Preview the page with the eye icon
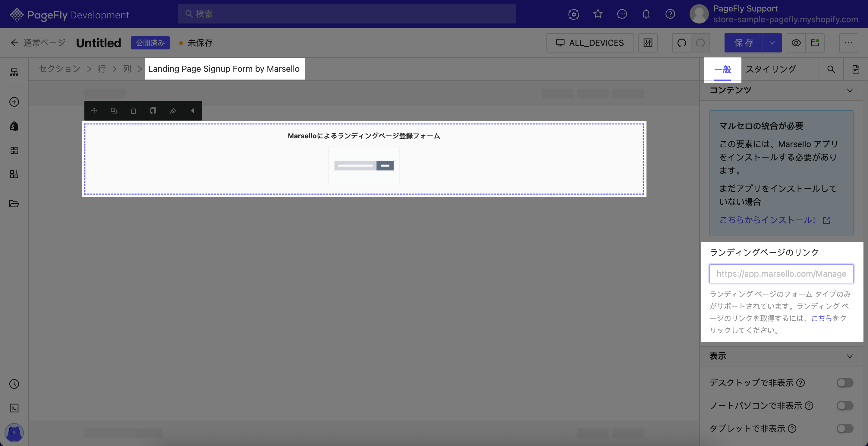 coord(796,43)
